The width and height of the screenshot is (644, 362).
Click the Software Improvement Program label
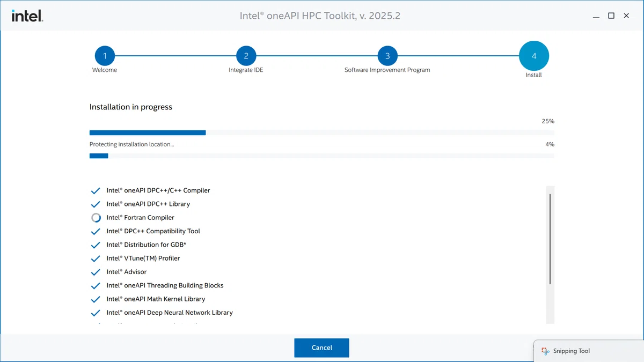pos(387,70)
